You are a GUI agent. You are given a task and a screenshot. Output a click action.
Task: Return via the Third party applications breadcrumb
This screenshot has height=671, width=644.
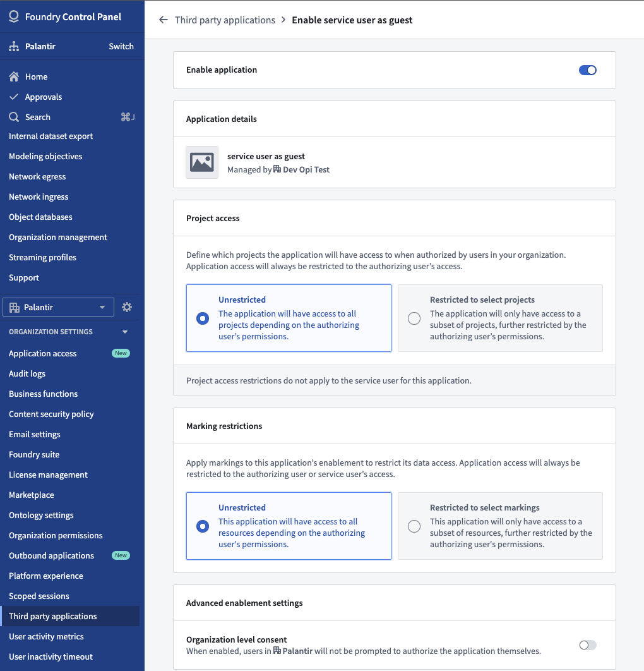pyautogui.click(x=225, y=20)
